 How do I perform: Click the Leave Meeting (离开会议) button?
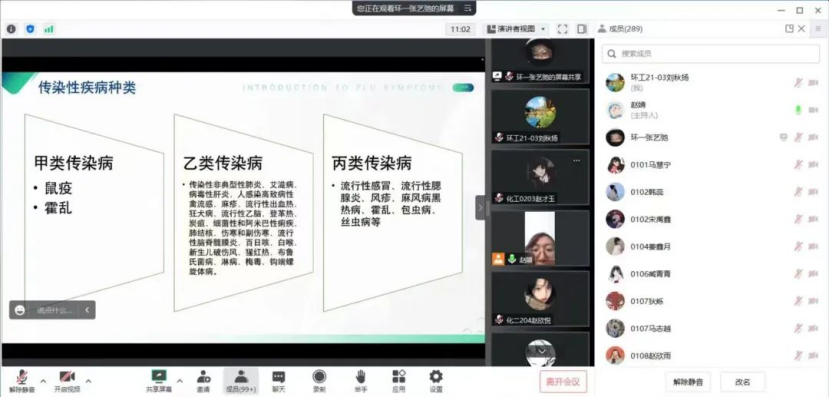click(563, 382)
